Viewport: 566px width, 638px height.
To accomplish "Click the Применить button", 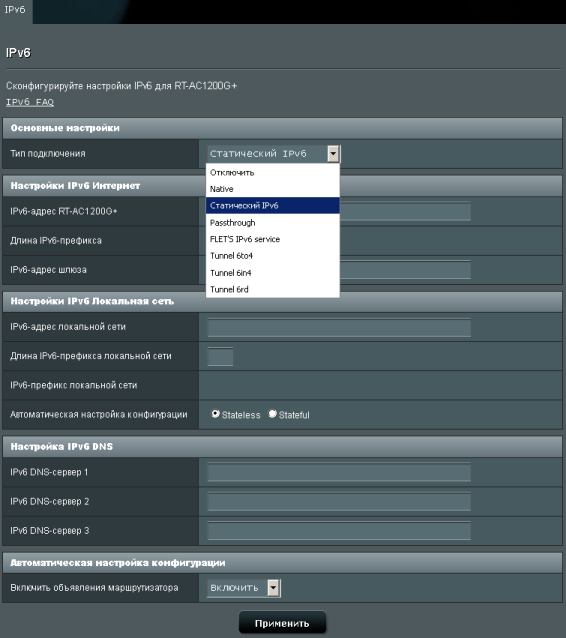I will [x=282, y=623].
